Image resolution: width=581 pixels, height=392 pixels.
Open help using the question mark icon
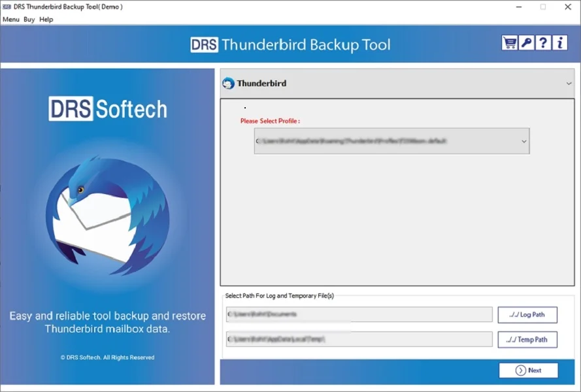click(x=543, y=42)
